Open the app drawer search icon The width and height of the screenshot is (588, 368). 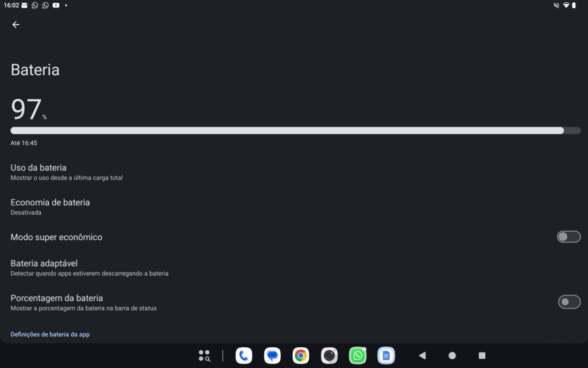coord(204,356)
